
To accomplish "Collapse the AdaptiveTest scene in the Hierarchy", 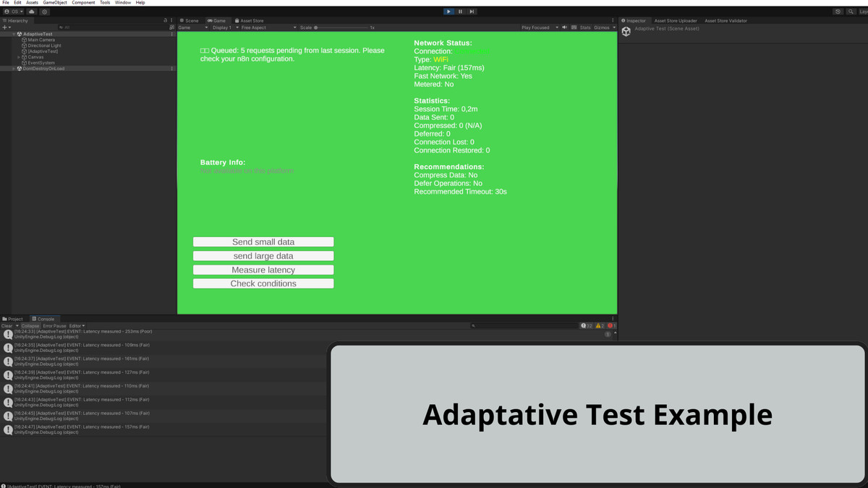I will point(14,34).
